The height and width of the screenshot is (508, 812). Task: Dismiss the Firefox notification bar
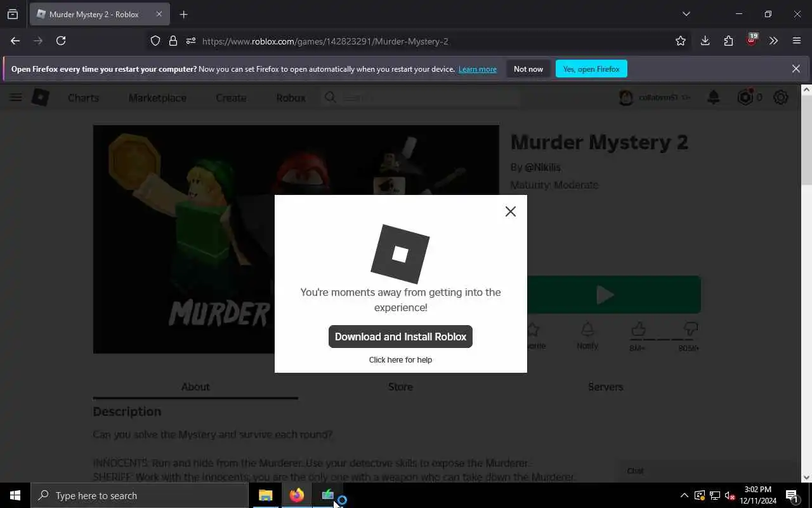point(796,69)
